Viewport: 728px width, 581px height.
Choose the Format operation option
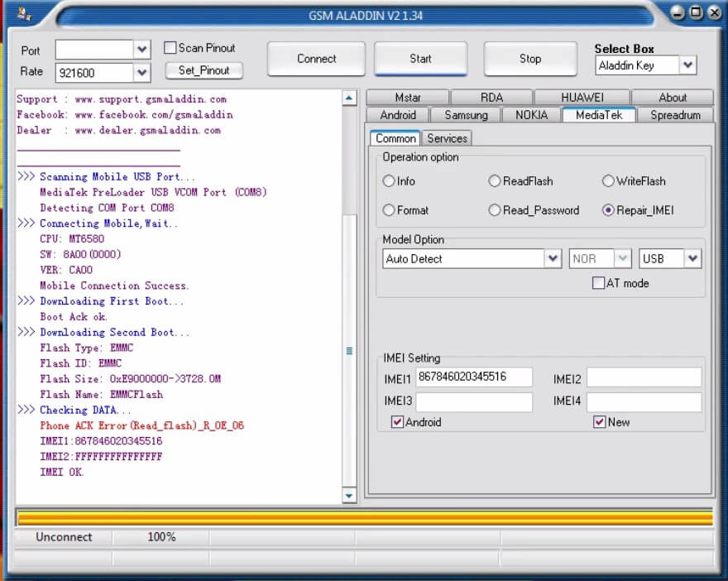pos(389,210)
